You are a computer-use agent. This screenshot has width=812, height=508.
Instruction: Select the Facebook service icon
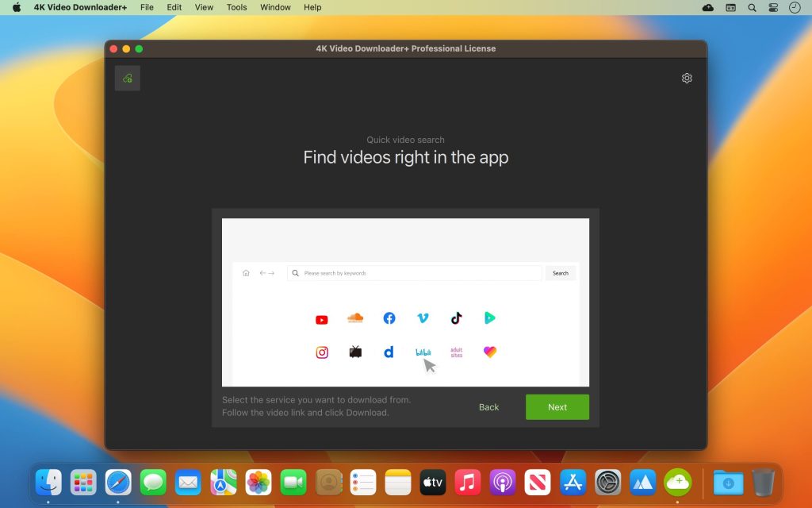[389, 317]
